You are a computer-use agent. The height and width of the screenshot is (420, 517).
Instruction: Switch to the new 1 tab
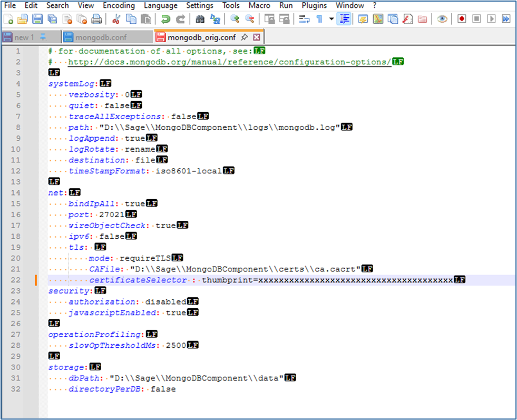click(24, 37)
